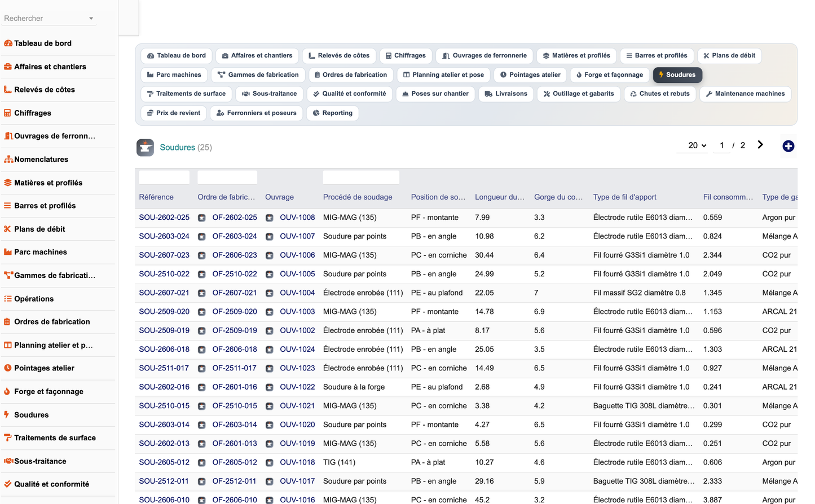The image size is (815, 504).
Task: Sort by Type de fil d'apport column
Action: click(625, 197)
